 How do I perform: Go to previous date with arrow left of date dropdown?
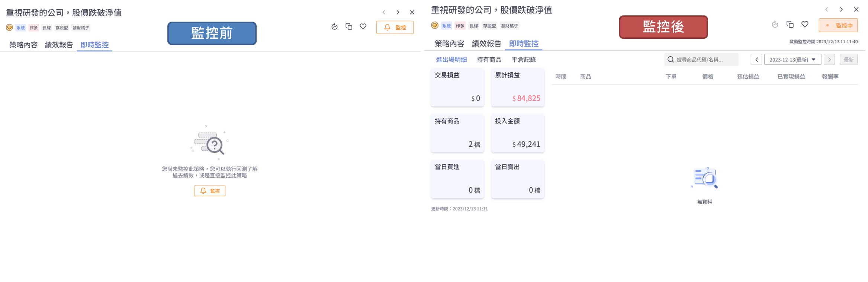pos(756,60)
